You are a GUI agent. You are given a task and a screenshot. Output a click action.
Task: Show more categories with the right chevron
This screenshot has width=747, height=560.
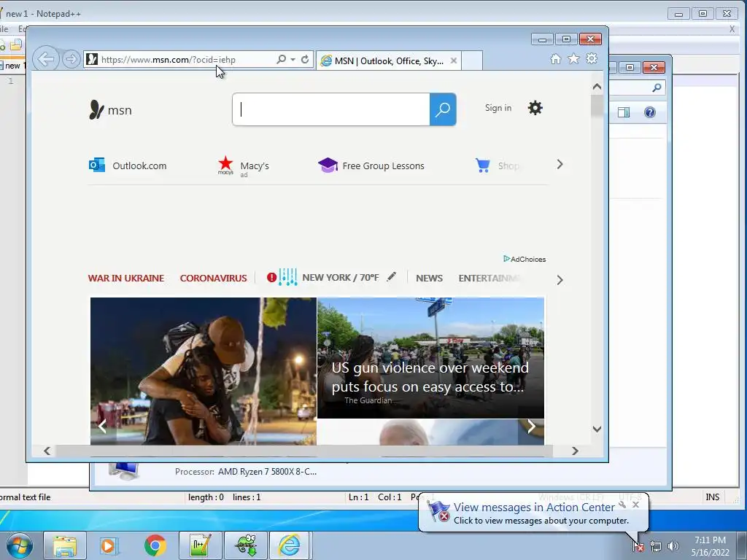(x=560, y=280)
